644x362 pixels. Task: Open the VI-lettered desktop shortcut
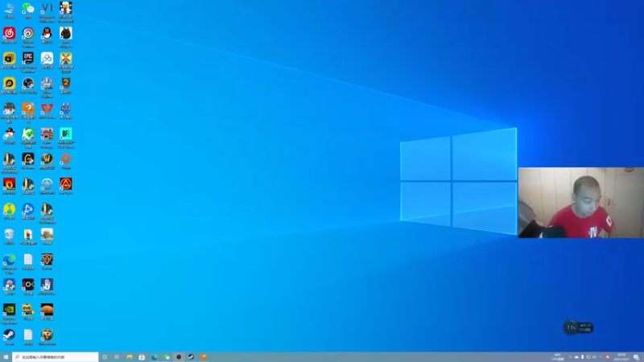[47, 10]
